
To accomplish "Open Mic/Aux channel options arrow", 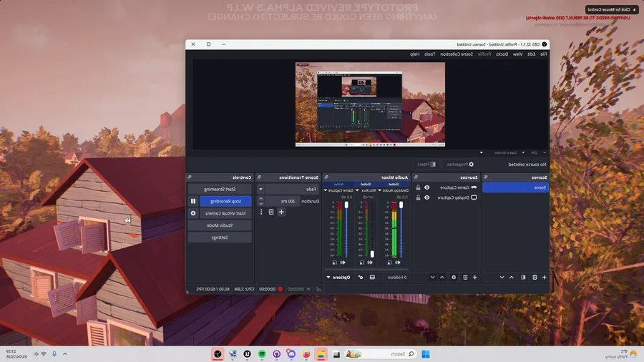I will tap(357, 190).
